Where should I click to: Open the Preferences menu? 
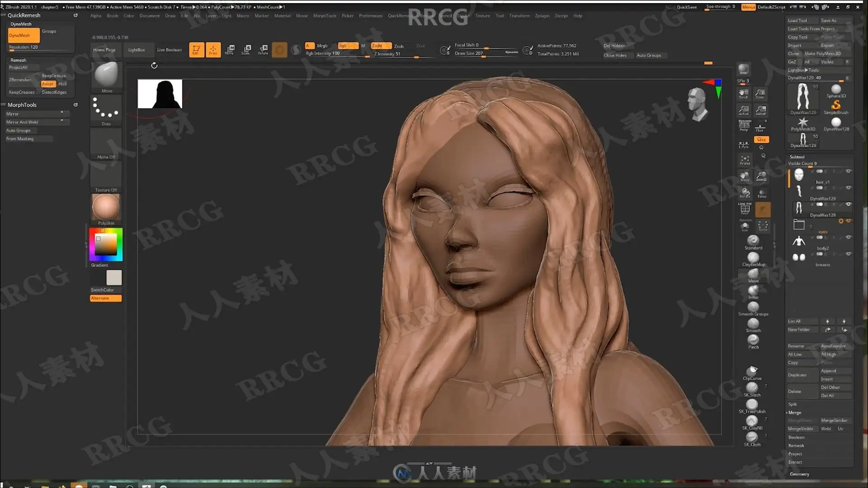point(371,16)
